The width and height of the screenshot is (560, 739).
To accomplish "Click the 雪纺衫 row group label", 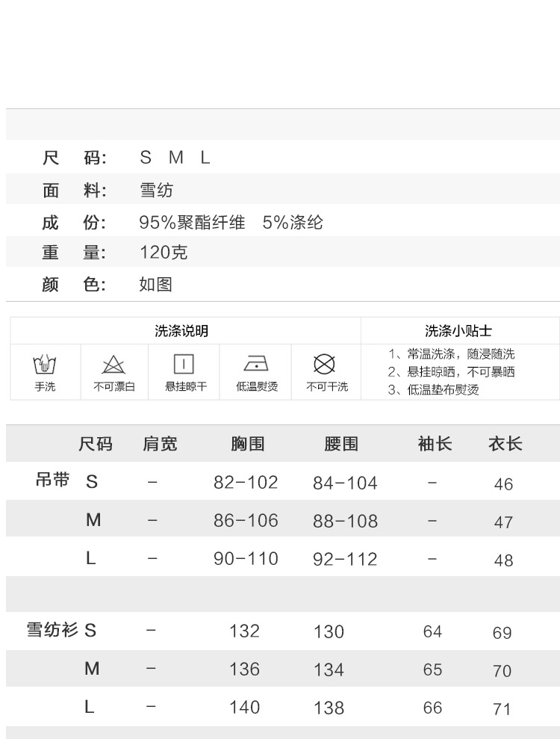I will (52, 629).
